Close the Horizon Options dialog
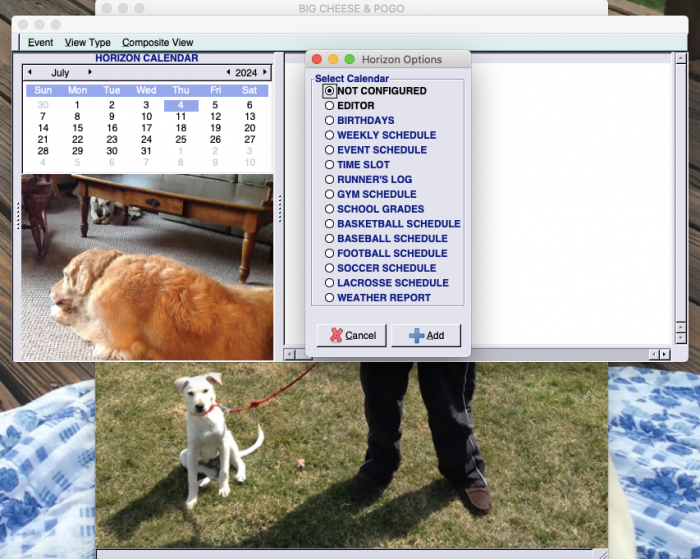This screenshot has width=700, height=559. point(317,60)
